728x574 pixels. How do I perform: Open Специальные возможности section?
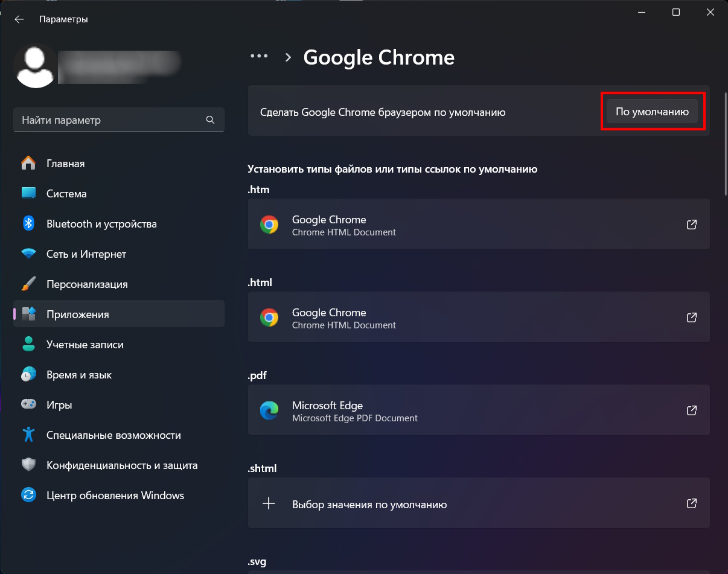(x=119, y=435)
